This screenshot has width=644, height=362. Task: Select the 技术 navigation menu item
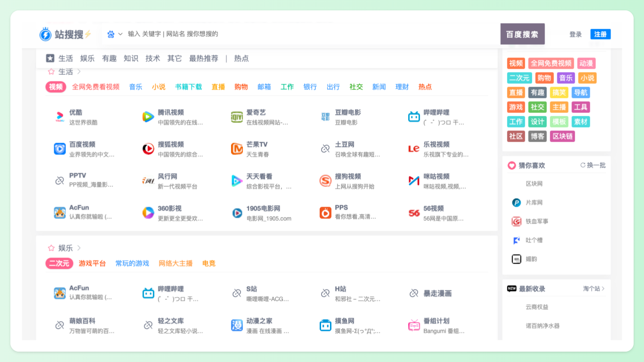coord(153,58)
